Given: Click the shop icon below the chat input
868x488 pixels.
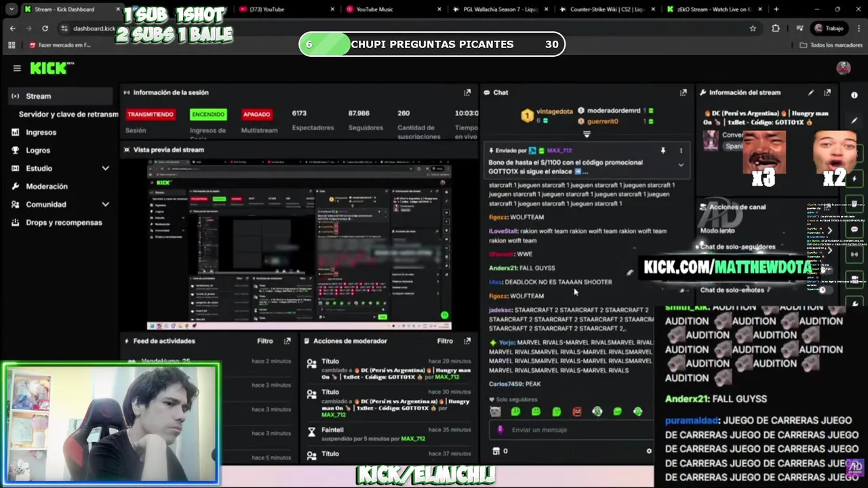Looking at the screenshot, I should [496, 451].
